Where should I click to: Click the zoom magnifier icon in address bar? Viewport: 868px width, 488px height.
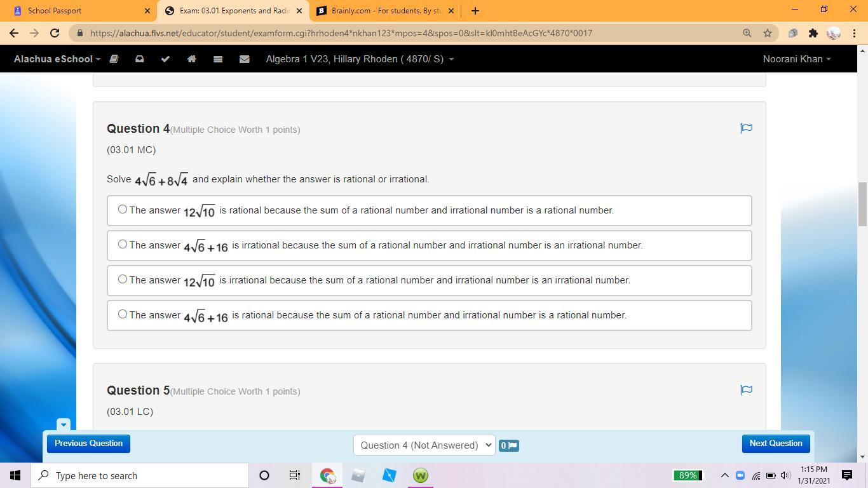[747, 33]
